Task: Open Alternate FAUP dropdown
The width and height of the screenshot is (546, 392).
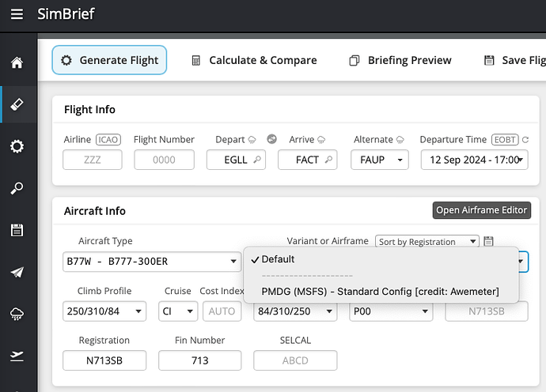Action: pyautogui.click(x=380, y=160)
